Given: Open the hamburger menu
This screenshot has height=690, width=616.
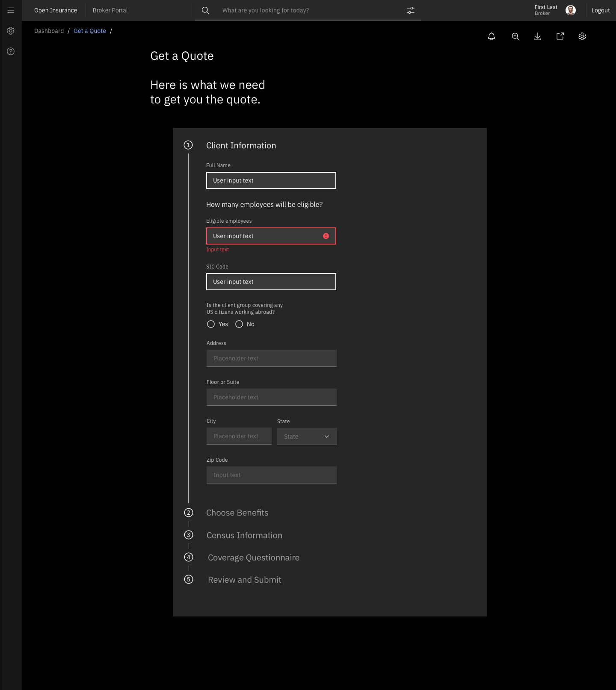Looking at the screenshot, I should pos(11,10).
